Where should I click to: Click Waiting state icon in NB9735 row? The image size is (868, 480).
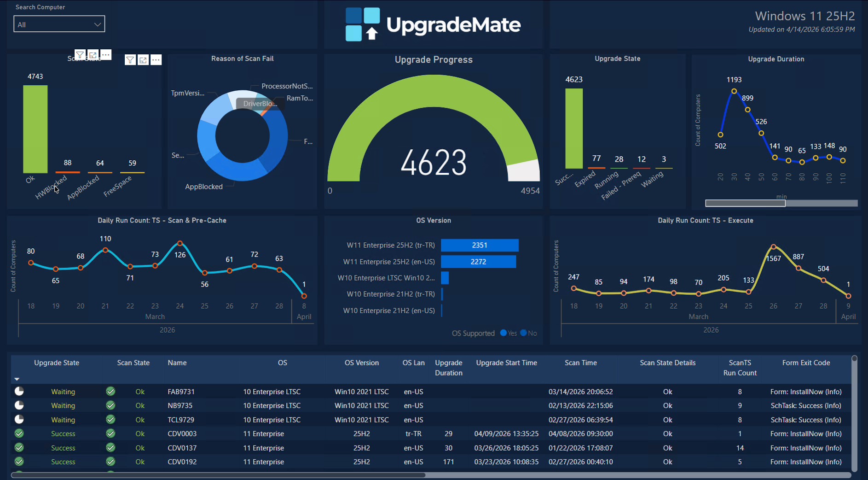[x=19, y=405]
